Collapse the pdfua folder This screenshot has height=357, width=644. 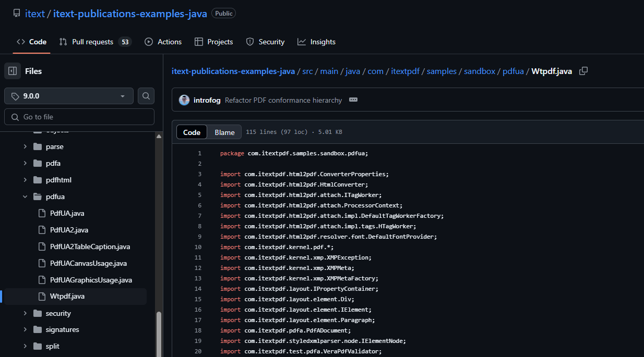click(25, 196)
